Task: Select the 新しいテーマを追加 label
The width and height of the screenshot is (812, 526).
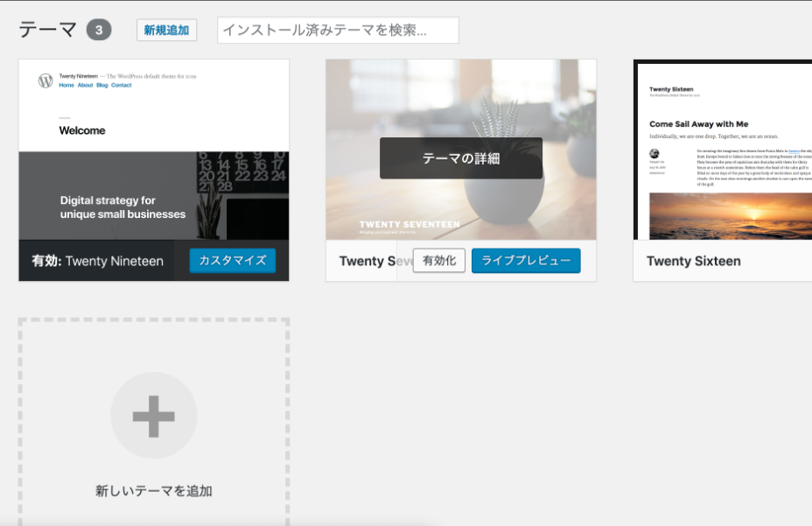Action: (154, 491)
